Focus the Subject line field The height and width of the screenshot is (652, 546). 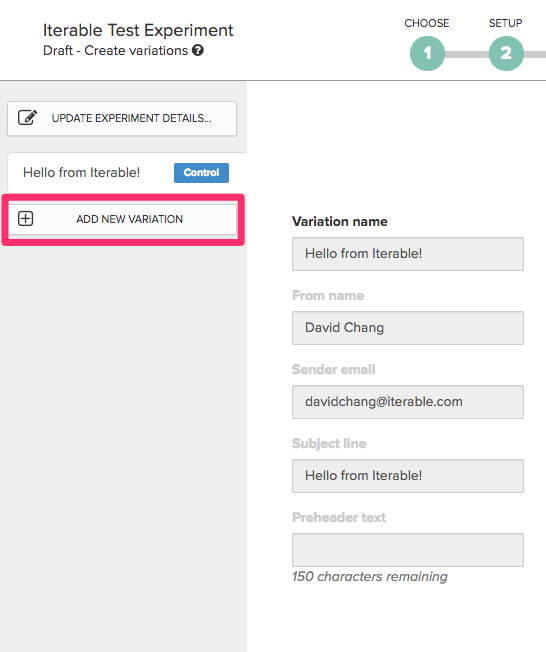point(408,476)
